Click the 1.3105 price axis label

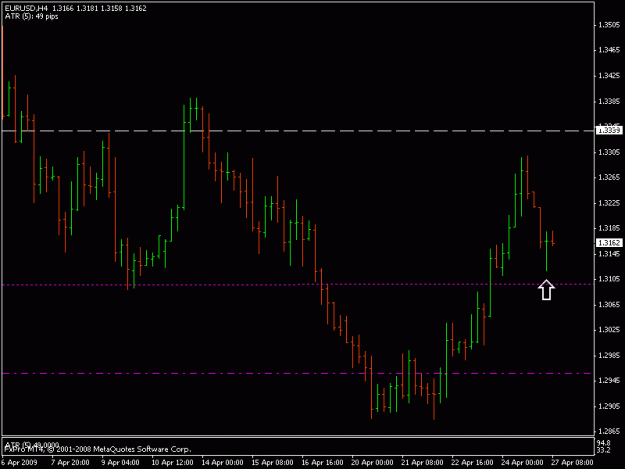pos(609,279)
